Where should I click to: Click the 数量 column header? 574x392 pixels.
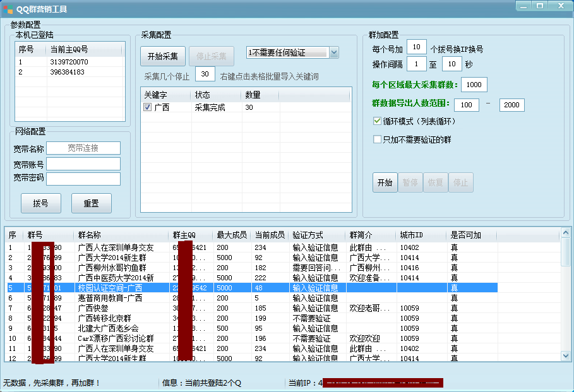click(260, 95)
